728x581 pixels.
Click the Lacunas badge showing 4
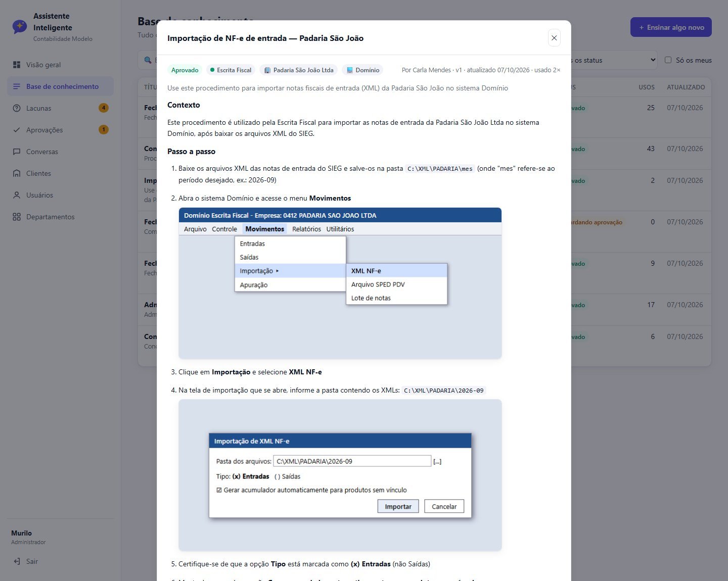[104, 108]
